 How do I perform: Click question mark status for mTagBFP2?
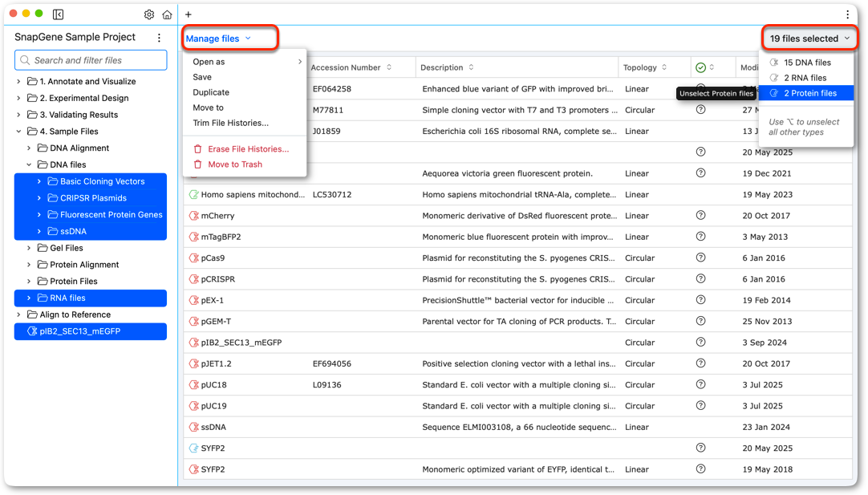(x=701, y=237)
